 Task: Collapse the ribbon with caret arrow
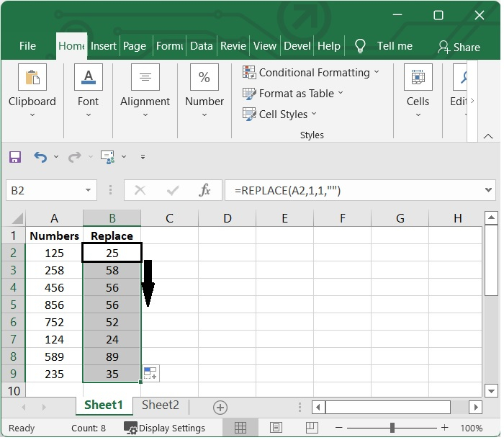[488, 136]
